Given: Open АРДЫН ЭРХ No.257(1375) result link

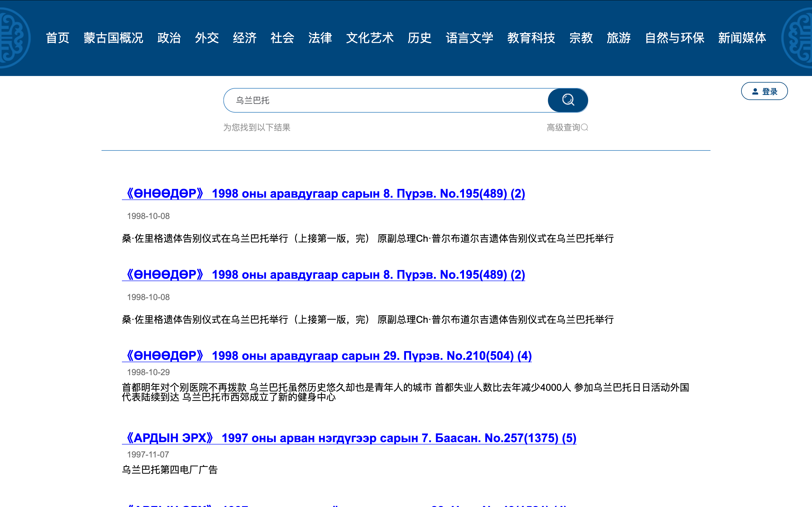Looking at the screenshot, I should click(349, 438).
